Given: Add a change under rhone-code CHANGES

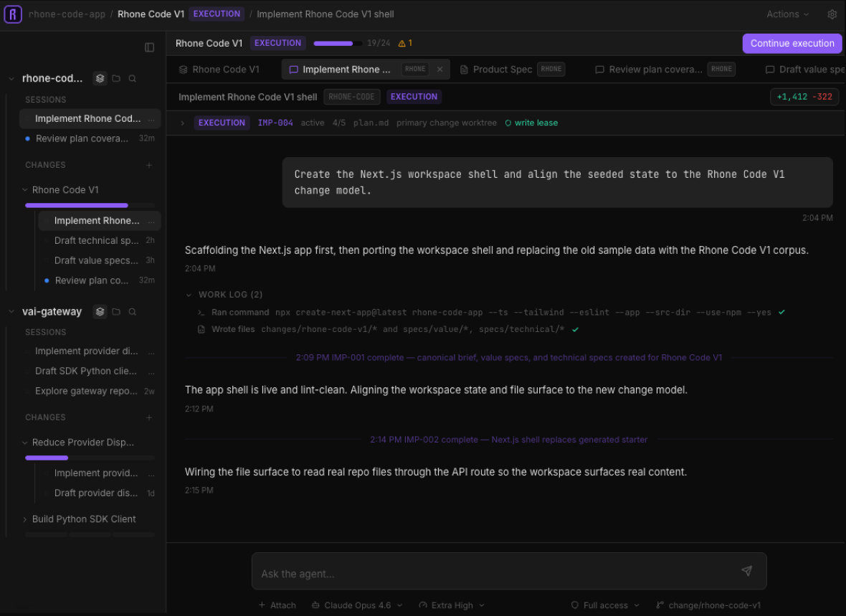Looking at the screenshot, I should pyautogui.click(x=149, y=165).
